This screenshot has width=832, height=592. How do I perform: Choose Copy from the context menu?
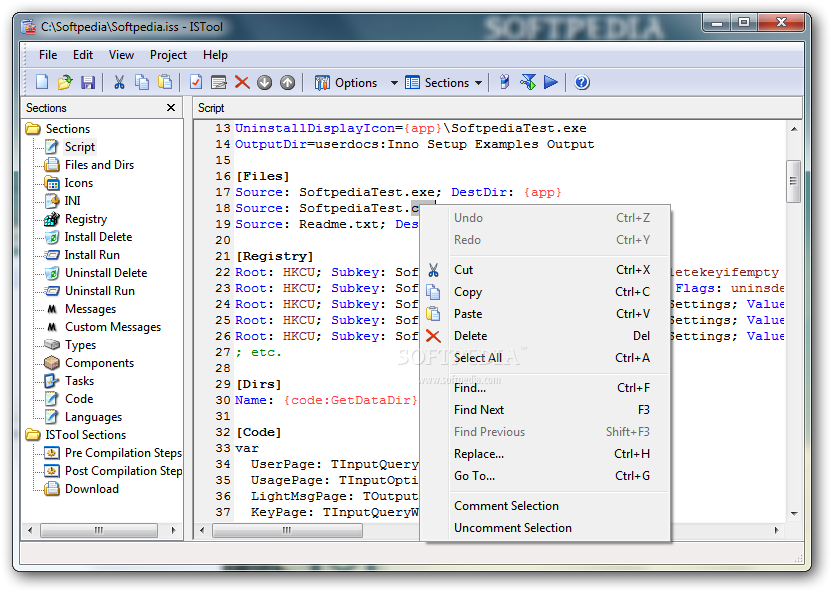point(545,292)
